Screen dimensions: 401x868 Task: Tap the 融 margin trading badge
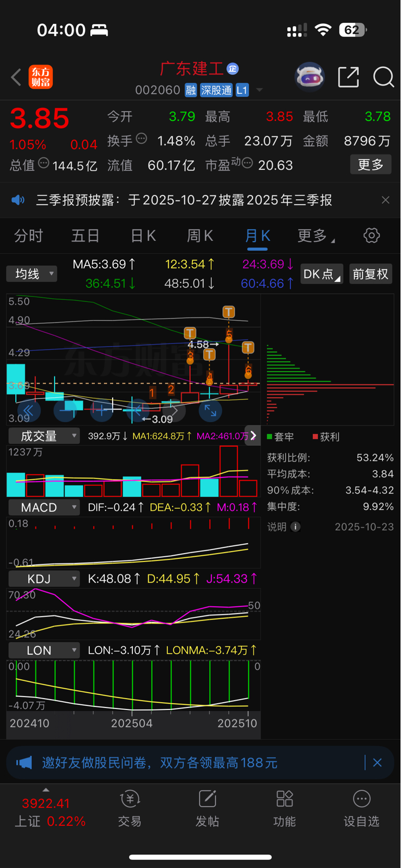point(191,90)
